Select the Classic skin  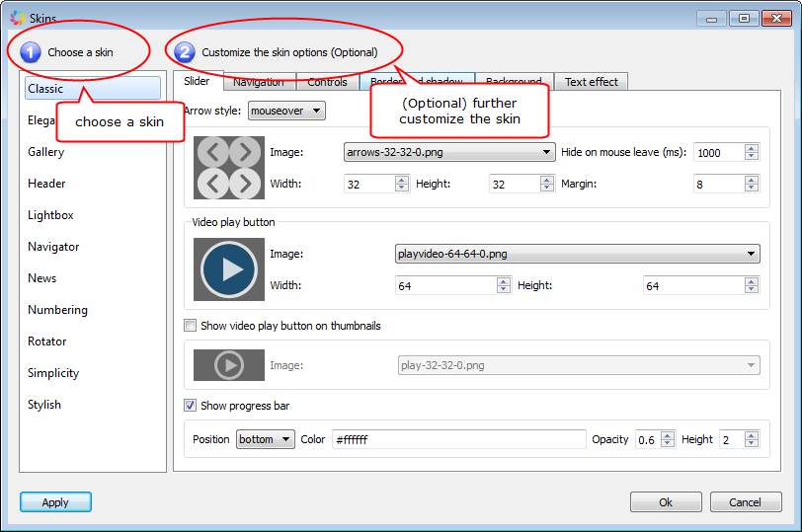[x=93, y=89]
